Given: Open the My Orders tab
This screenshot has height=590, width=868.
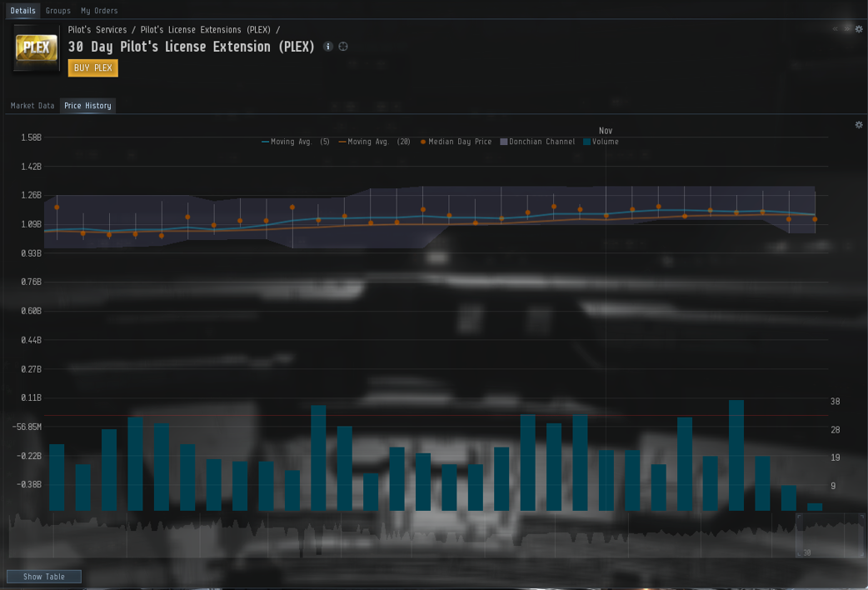Looking at the screenshot, I should click(99, 11).
